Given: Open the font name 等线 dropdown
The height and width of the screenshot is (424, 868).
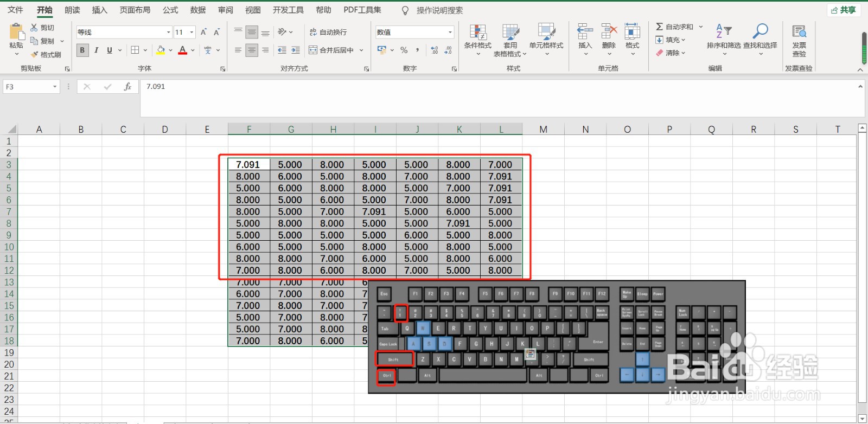Looking at the screenshot, I should [168, 33].
